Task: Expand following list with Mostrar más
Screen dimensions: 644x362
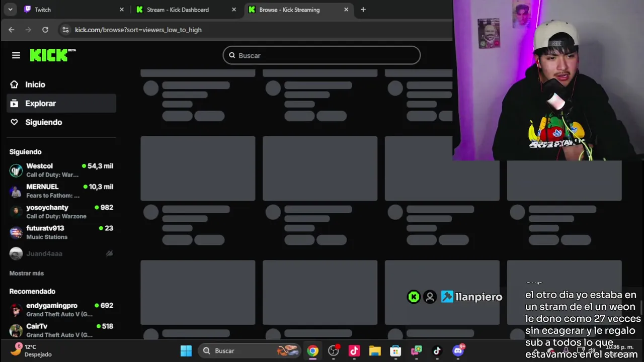Action: click(27, 273)
